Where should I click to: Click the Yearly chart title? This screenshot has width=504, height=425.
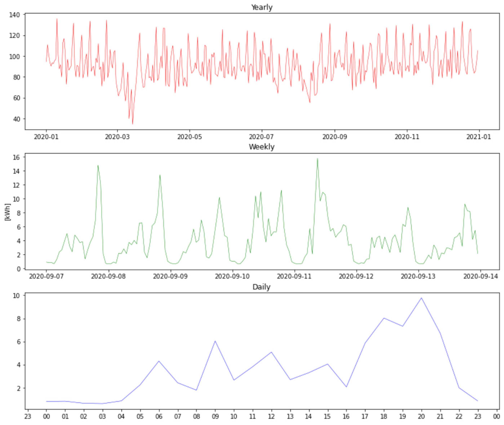262,7
